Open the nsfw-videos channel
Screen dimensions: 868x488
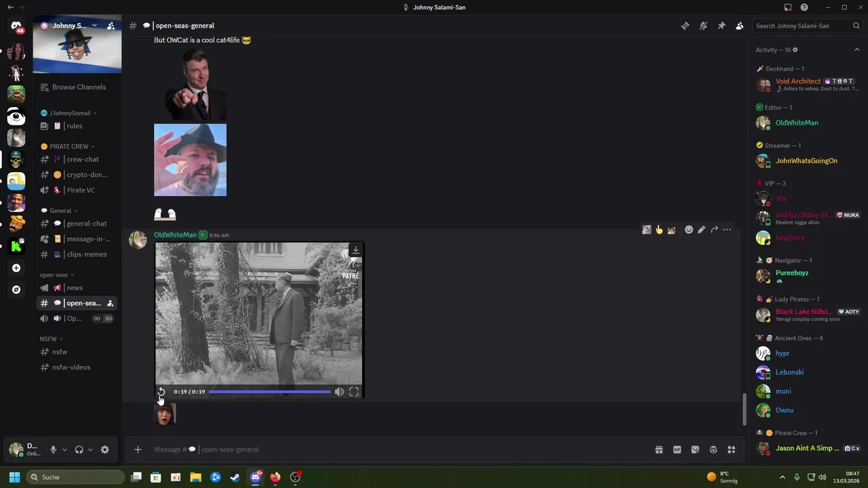(77, 367)
